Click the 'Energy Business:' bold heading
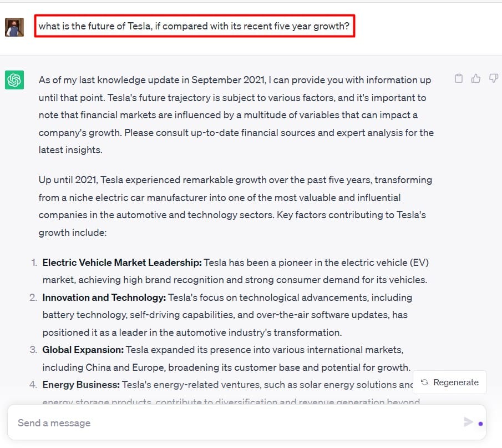 (x=81, y=385)
